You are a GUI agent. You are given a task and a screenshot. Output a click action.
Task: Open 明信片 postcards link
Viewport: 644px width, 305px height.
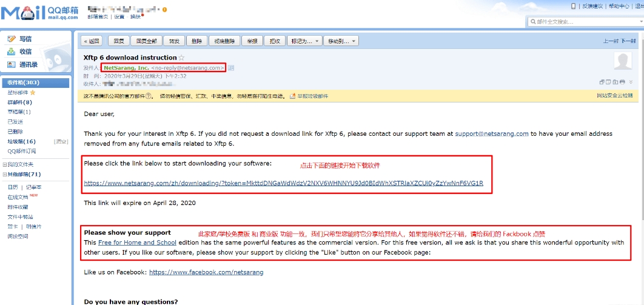tap(34, 227)
